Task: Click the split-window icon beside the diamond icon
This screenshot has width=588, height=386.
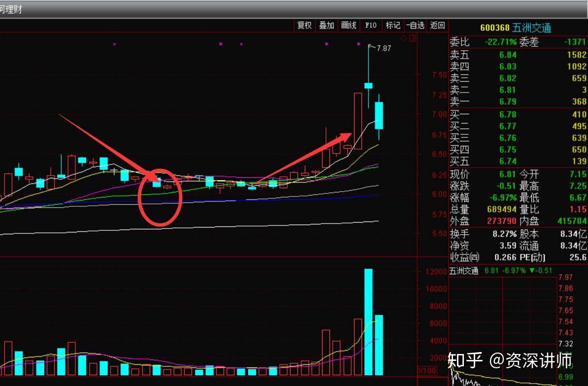Action: (x=413, y=38)
